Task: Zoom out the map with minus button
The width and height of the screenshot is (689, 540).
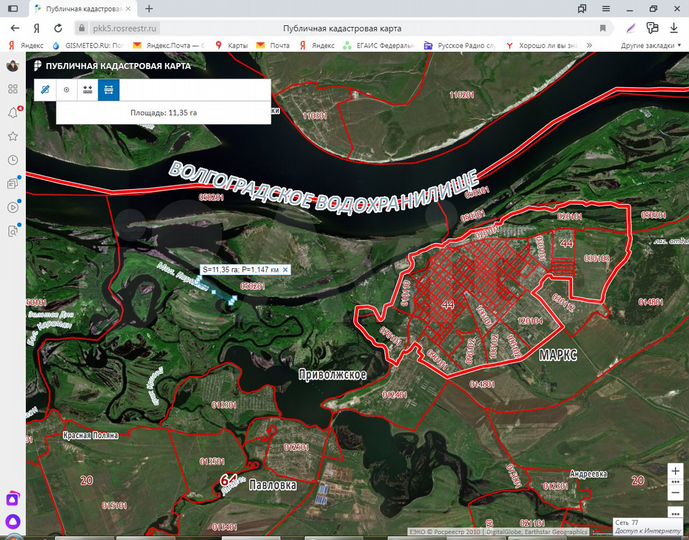Action: (675, 493)
